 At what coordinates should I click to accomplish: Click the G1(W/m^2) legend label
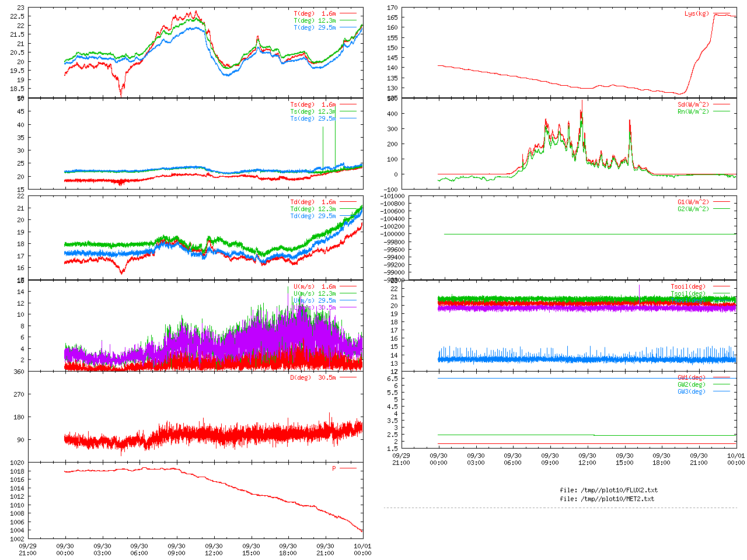(x=693, y=202)
